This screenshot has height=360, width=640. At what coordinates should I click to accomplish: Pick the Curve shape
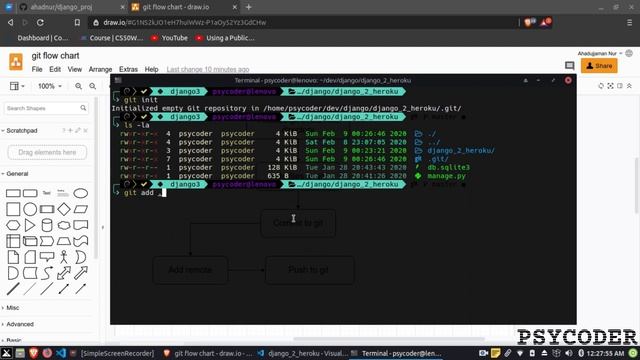[x=47, y=273]
